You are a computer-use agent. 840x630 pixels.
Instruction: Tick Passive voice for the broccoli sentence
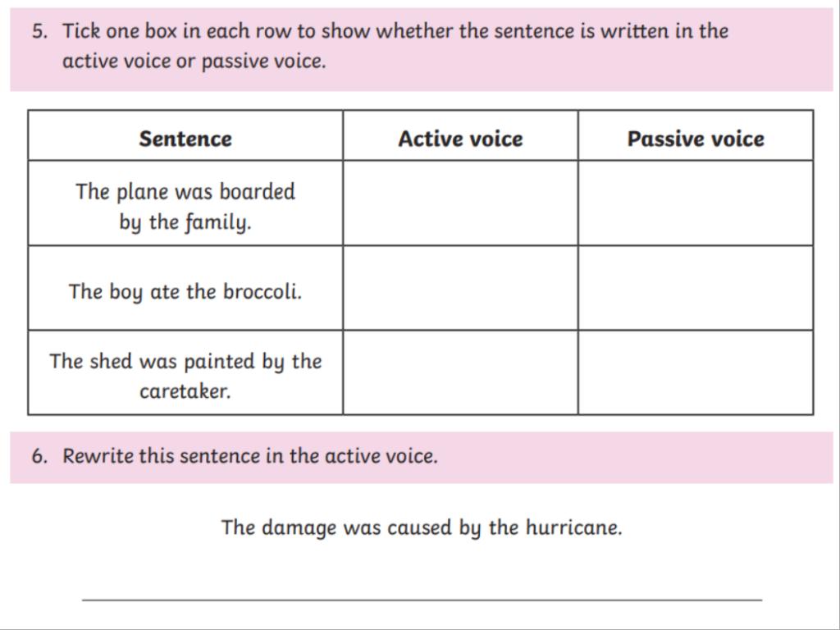pos(696,289)
